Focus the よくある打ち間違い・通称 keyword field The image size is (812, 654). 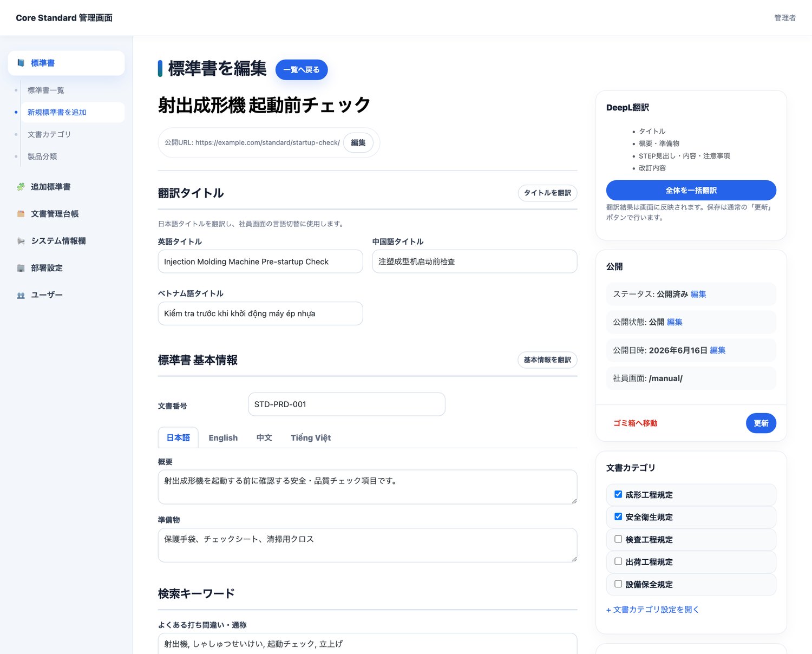(x=368, y=644)
